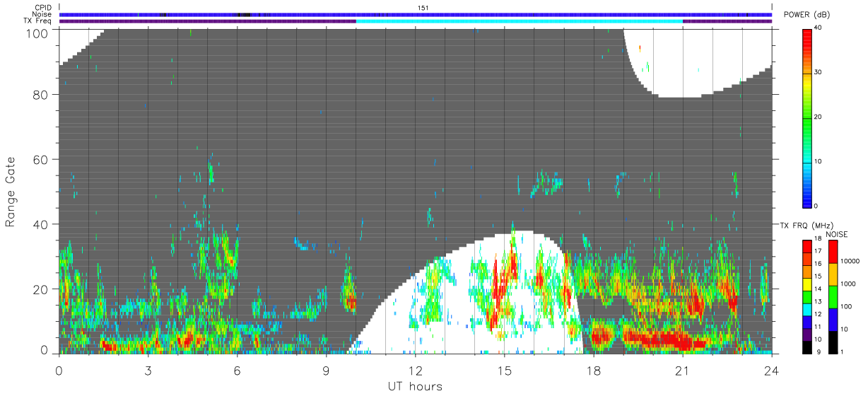The image size is (868, 401).
Task: Click the x-axis tick label '3'
Action: (x=148, y=370)
